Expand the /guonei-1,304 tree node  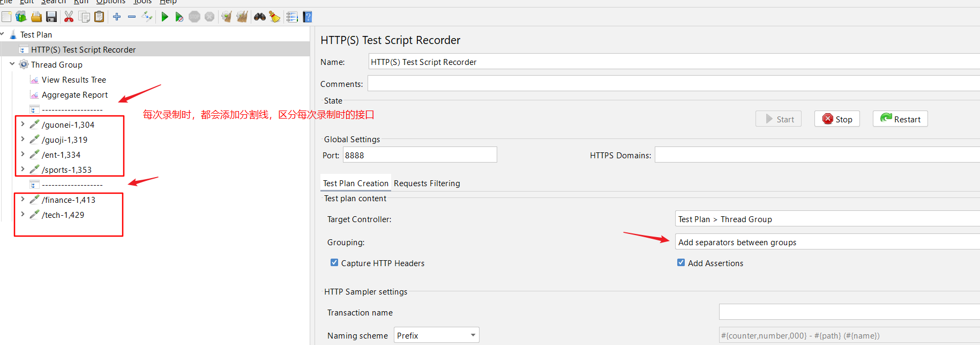[23, 124]
